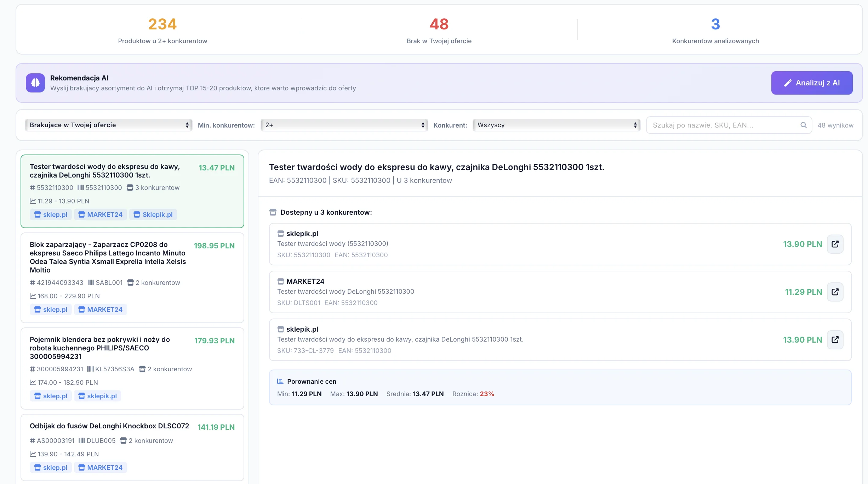Click sklepik.pl tag on Pojemnik blendera card
Image resolution: width=868 pixels, height=484 pixels.
click(x=98, y=396)
